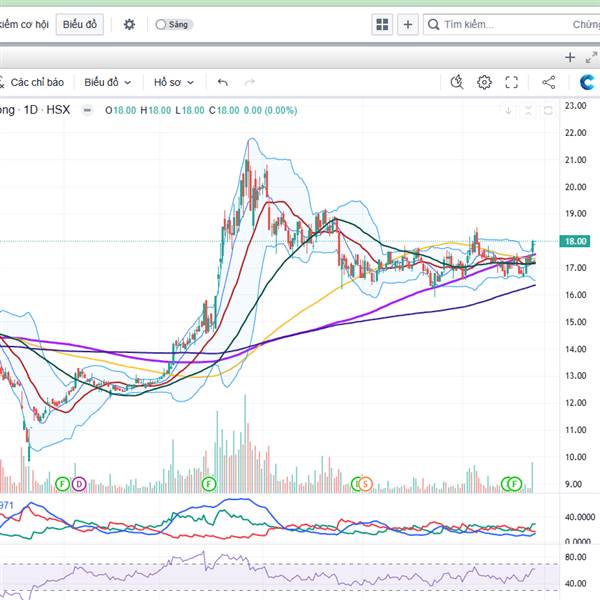Click the middle green F event marker
The height and width of the screenshot is (600, 600).
click(x=209, y=484)
